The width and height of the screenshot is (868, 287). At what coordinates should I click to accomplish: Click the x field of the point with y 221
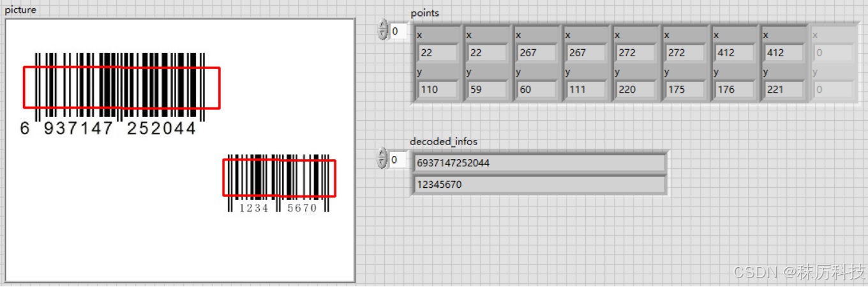[785, 52]
